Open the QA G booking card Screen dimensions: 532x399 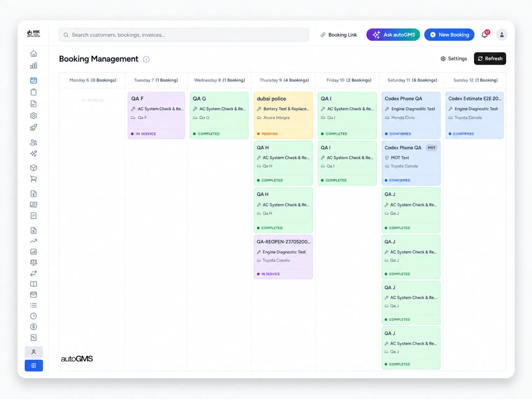pos(219,115)
